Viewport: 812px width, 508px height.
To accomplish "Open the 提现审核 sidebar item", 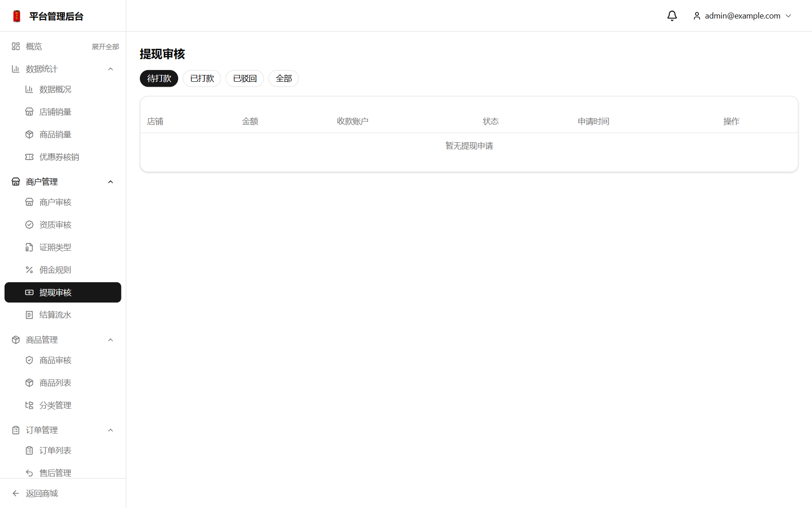I will click(63, 293).
